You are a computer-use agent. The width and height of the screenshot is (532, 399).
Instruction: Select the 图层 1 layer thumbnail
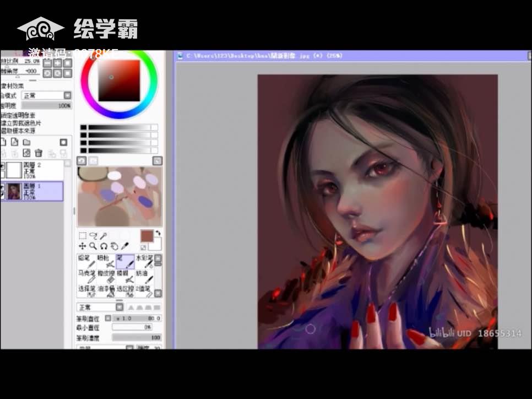(x=14, y=191)
